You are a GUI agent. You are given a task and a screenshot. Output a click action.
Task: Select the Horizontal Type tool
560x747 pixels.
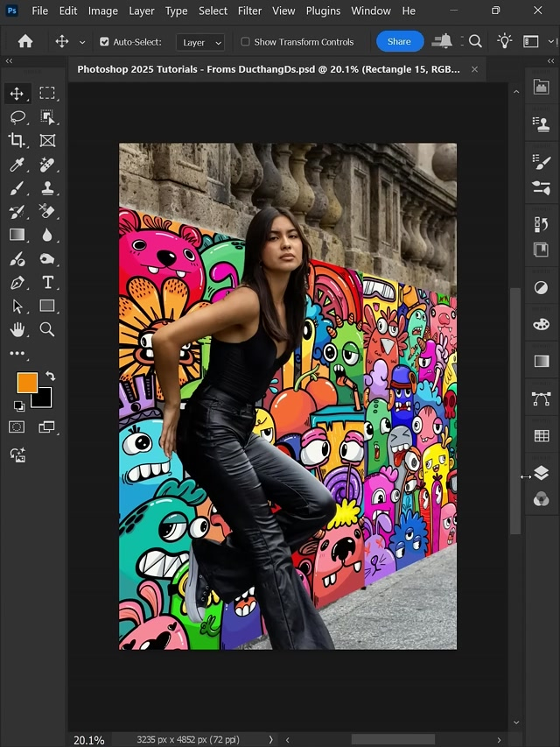tap(47, 282)
